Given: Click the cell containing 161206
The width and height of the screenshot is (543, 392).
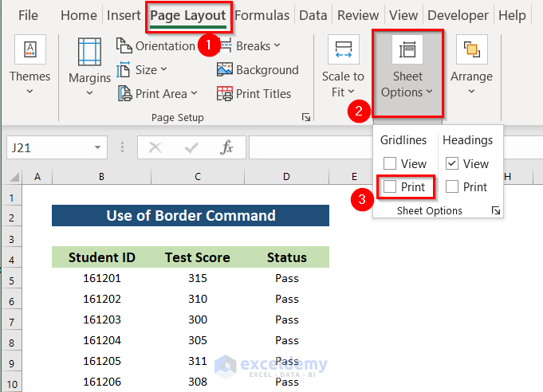Looking at the screenshot, I should [x=101, y=382].
